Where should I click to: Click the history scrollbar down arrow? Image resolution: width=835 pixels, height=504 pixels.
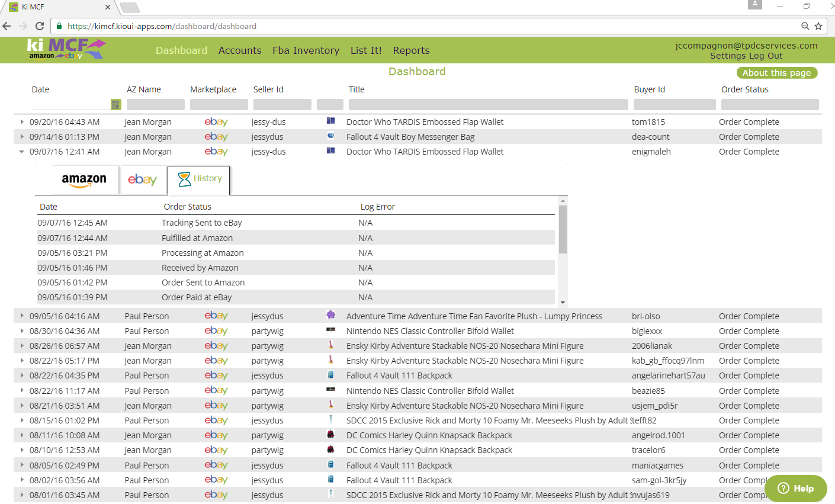coord(563,303)
